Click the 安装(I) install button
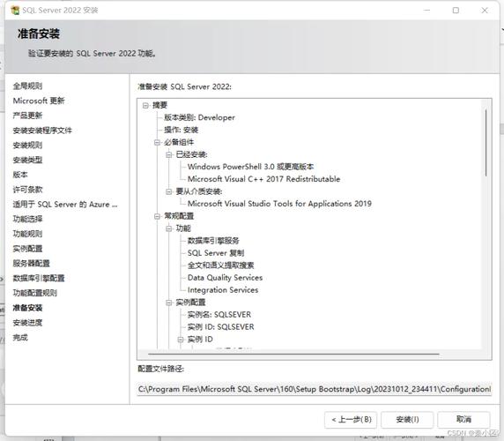504x441 pixels. click(407, 420)
